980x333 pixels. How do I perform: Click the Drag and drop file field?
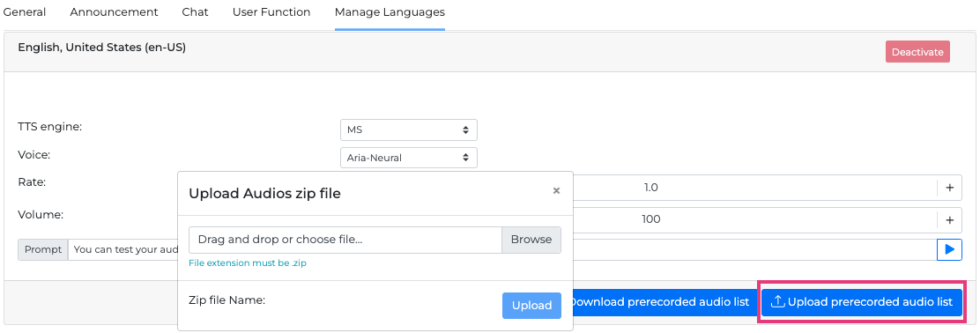point(345,240)
